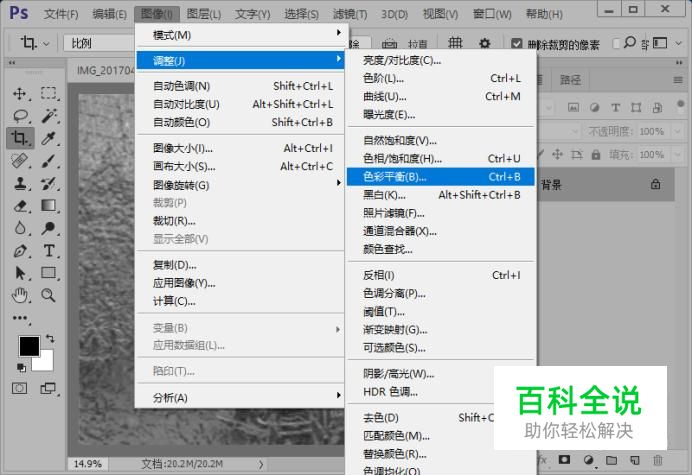Select the Eraser tool
This screenshot has height=475, width=692.
(20, 206)
